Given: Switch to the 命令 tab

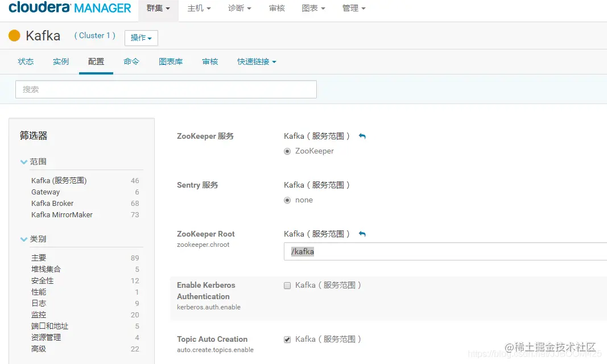Looking at the screenshot, I should coord(131,61).
